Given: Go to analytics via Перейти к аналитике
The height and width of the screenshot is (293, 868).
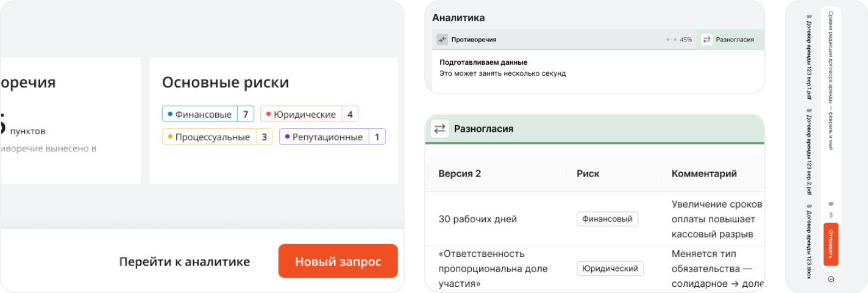Looking at the screenshot, I should (x=184, y=262).
